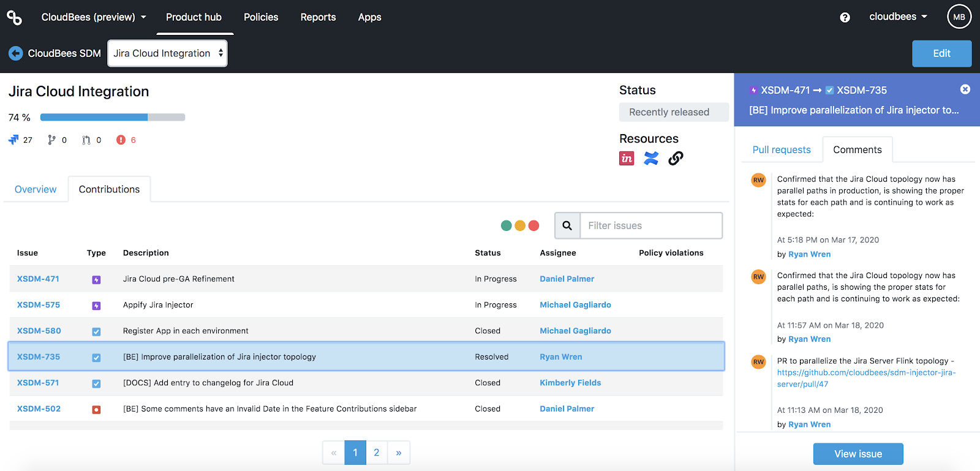980x471 pixels.
Task: Click the MB user avatar
Action: point(959,17)
